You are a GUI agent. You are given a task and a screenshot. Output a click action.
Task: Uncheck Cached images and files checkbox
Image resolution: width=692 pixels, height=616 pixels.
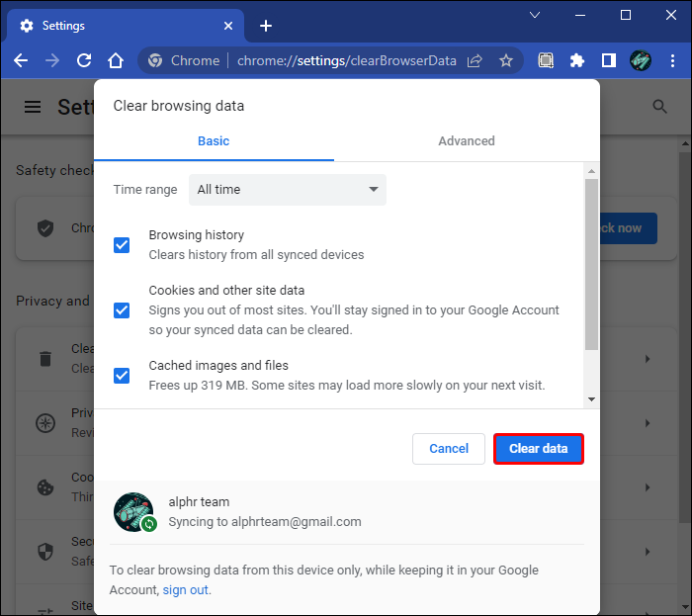[122, 376]
